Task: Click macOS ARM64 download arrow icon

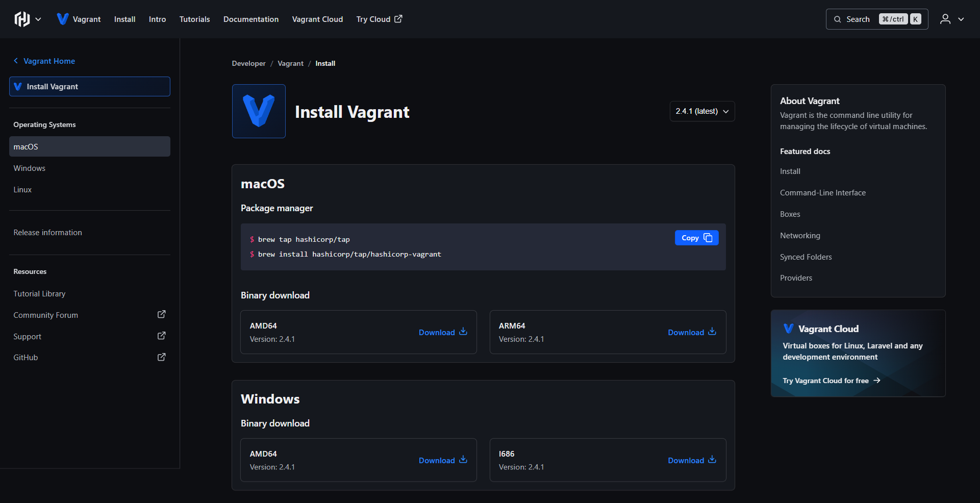Action: click(x=712, y=332)
